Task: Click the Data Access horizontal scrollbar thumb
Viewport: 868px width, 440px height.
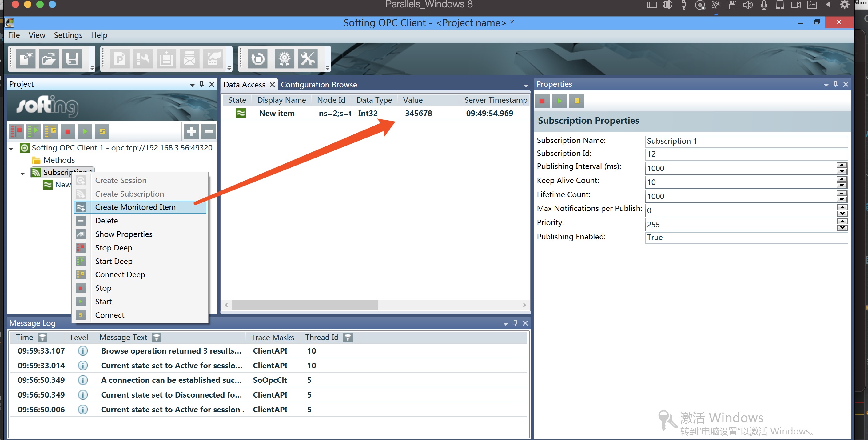Action: coord(305,305)
